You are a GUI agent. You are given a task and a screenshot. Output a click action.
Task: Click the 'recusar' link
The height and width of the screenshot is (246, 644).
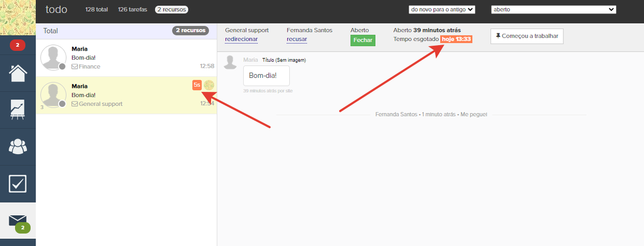tap(297, 39)
